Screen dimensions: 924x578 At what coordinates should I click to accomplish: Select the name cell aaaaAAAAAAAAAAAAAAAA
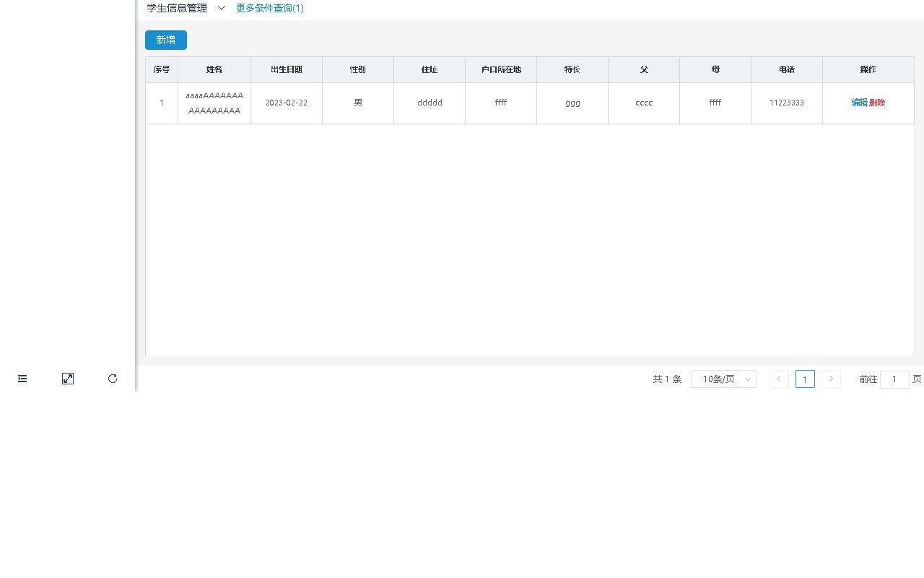tap(214, 103)
